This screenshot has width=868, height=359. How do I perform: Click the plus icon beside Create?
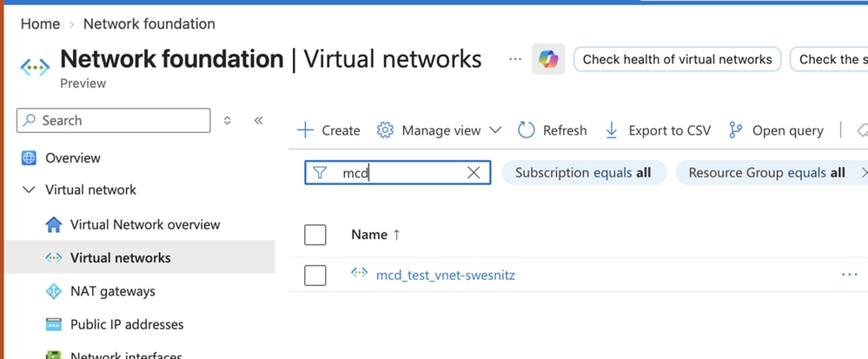click(x=305, y=130)
